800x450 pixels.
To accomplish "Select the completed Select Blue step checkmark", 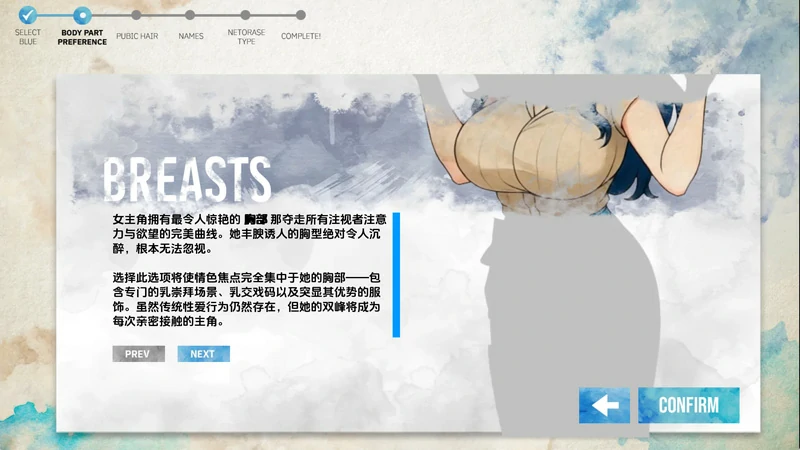I will click(x=28, y=15).
